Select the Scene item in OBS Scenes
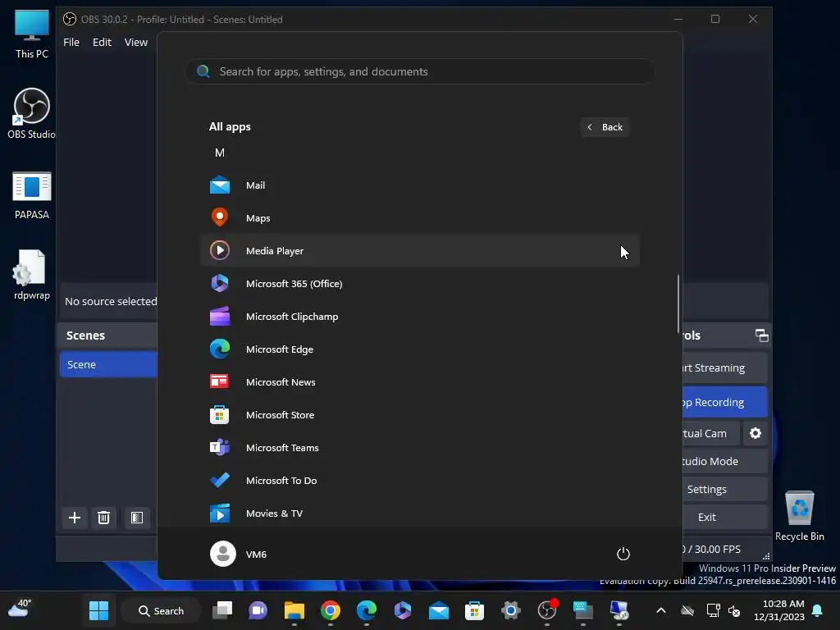The image size is (840, 630). [108, 364]
